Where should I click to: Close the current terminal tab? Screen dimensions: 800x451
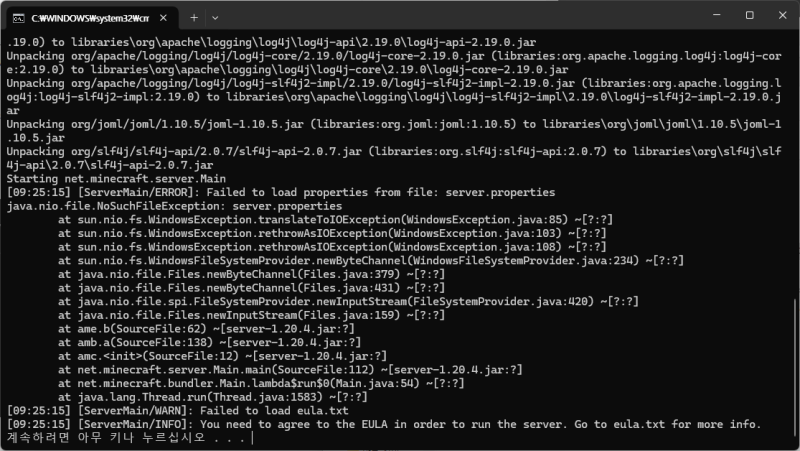163,18
